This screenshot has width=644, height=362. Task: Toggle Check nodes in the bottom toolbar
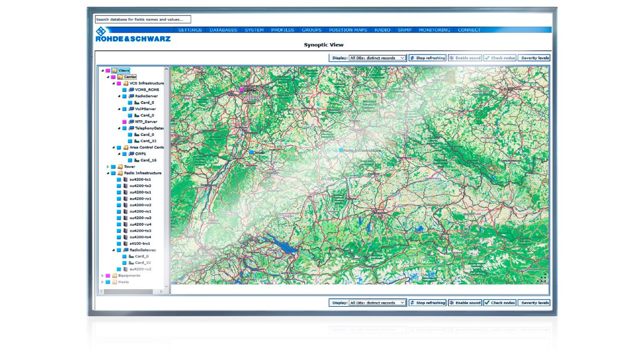(x=500, y=303)
